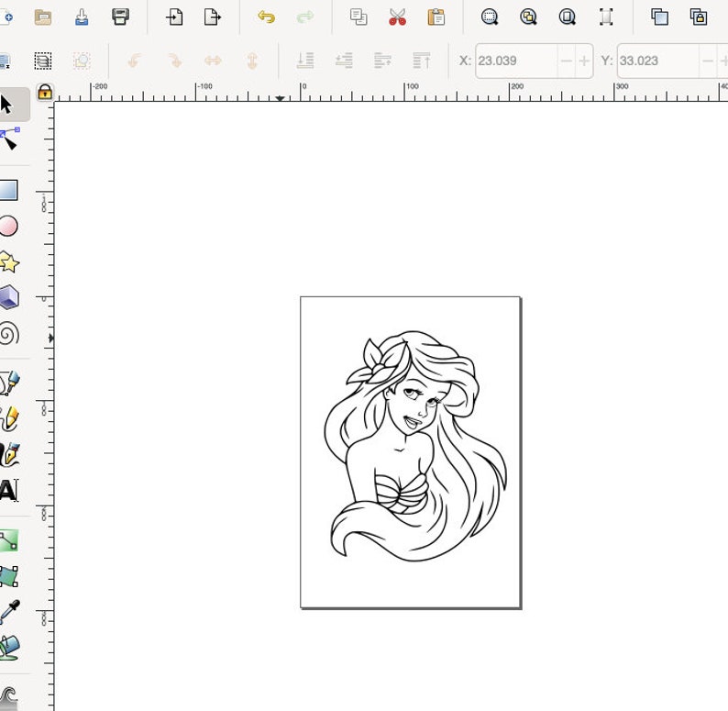Click the Copy selection icon

click(358, 17)
